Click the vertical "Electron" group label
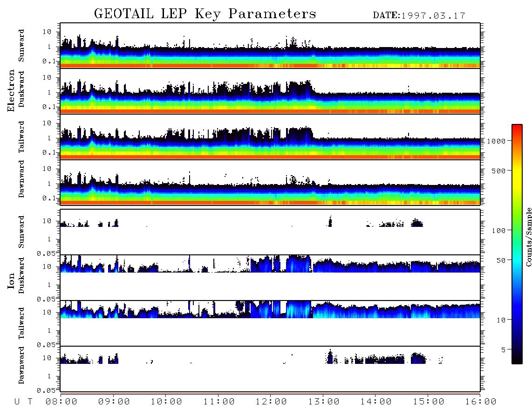This screenshot has height=410, width=532. pyautogui.click(x=11, y=90)
